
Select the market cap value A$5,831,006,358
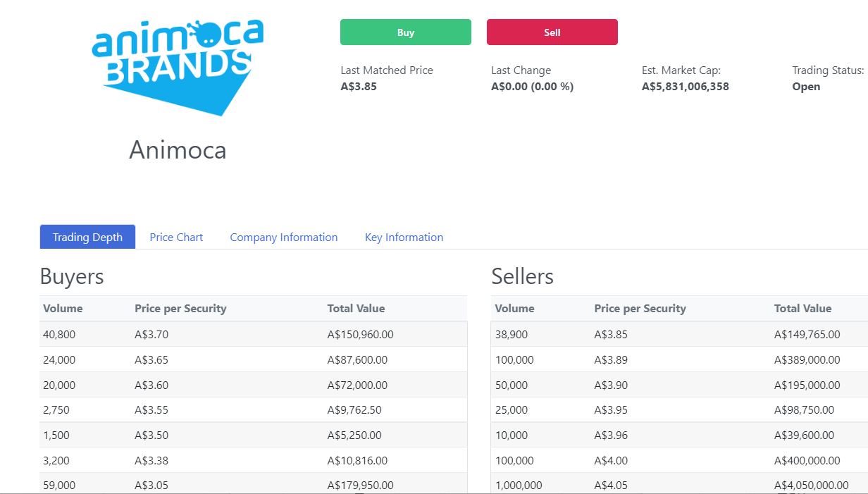tap(686, 87)
